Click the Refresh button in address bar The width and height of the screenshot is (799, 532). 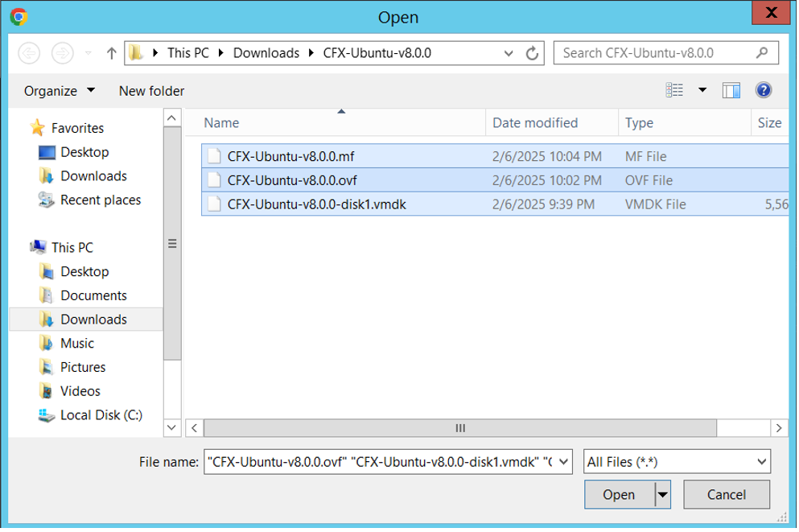point(532,54)
